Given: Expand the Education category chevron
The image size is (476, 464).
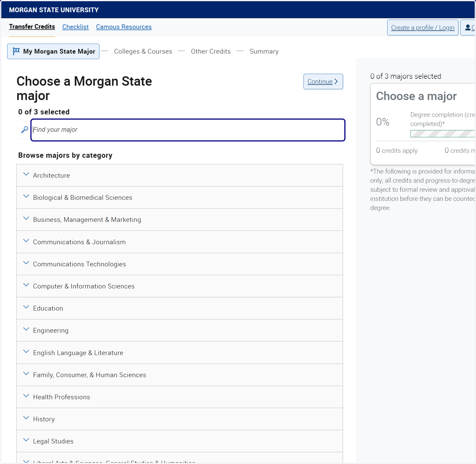Looking at the screenshot, I should pos(26,308).
